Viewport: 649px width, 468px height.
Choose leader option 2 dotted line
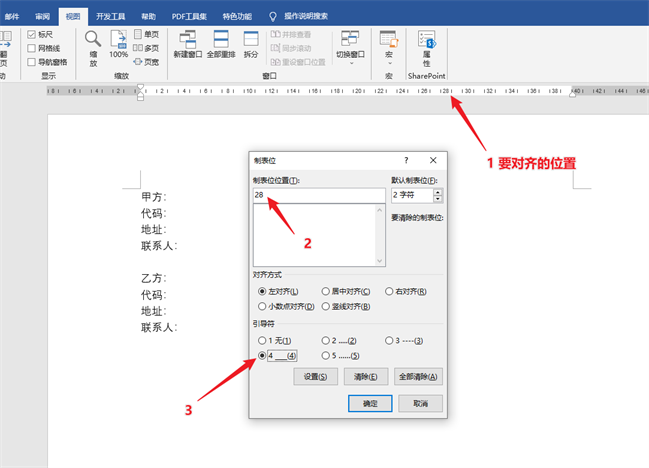(x=326, y=342)
